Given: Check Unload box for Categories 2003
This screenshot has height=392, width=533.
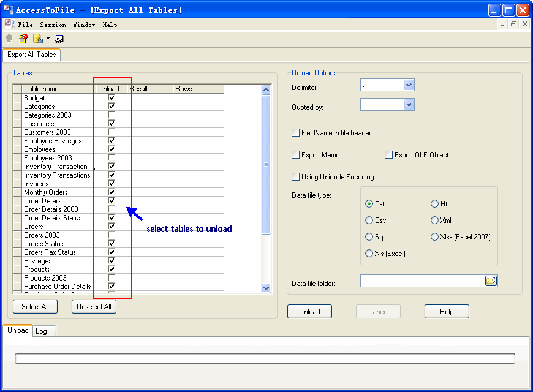Looking at the screenshot, I should (112, 115).
